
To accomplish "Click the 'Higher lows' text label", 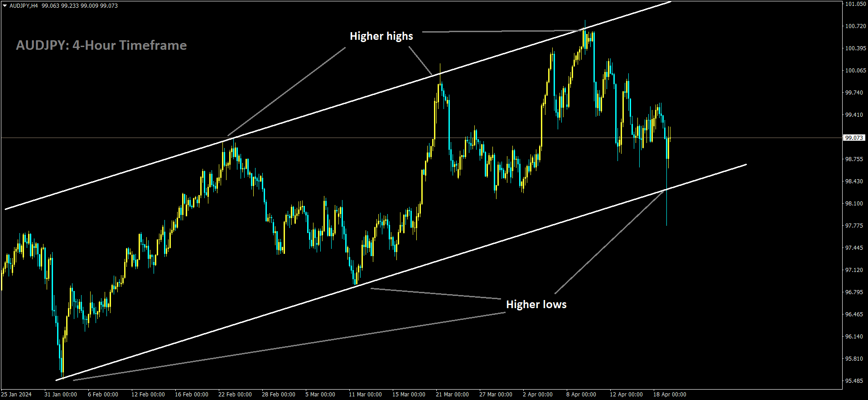I will point(536,305).
